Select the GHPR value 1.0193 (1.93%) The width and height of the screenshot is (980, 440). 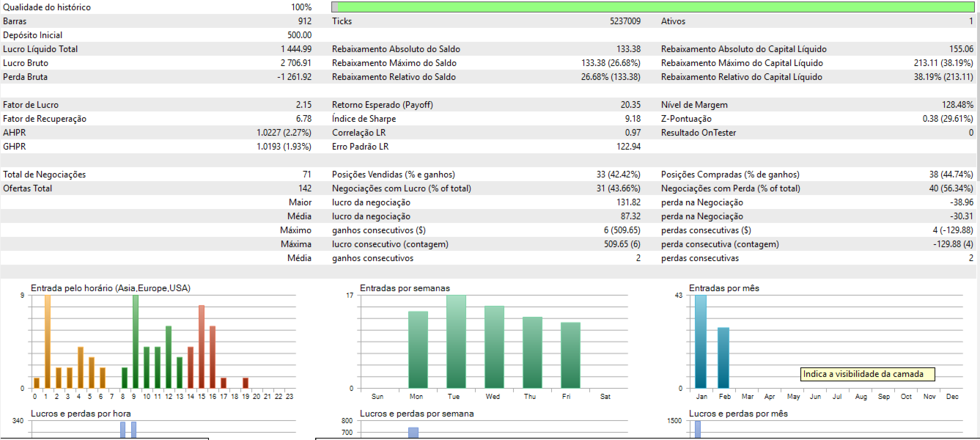click(x=284, y=147)
